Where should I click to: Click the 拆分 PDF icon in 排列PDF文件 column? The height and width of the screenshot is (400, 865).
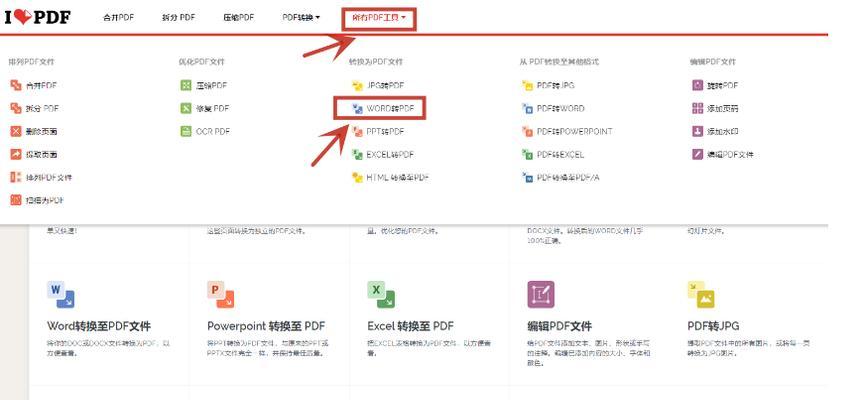point(15,108)
